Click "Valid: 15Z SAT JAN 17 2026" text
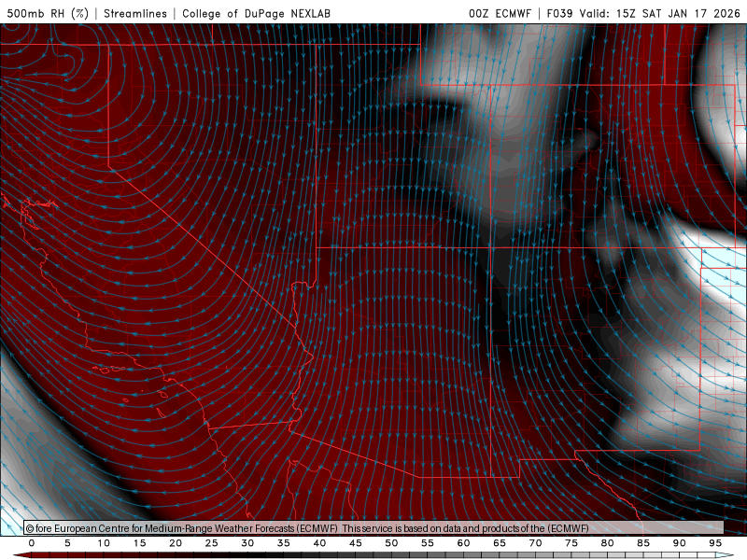Viewport: 747px width, 560px height. [660, 13]
